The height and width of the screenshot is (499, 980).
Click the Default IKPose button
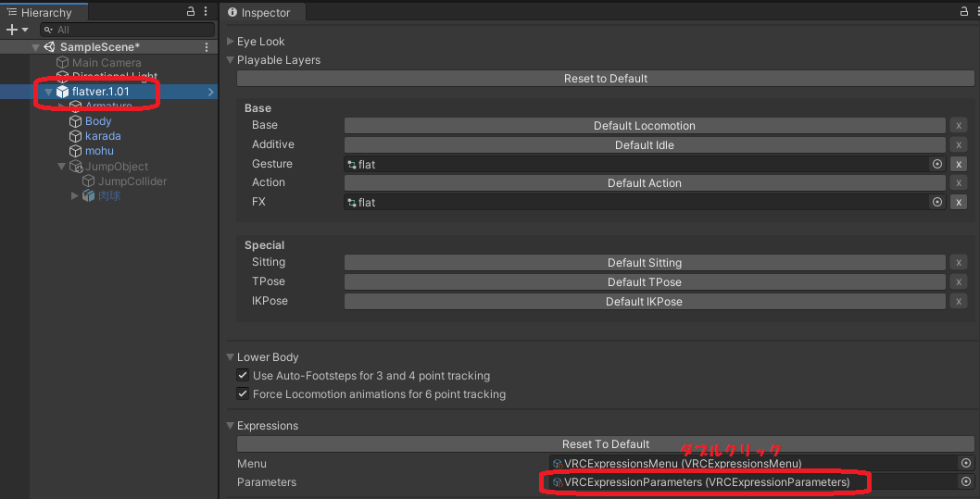click(645, 302)
